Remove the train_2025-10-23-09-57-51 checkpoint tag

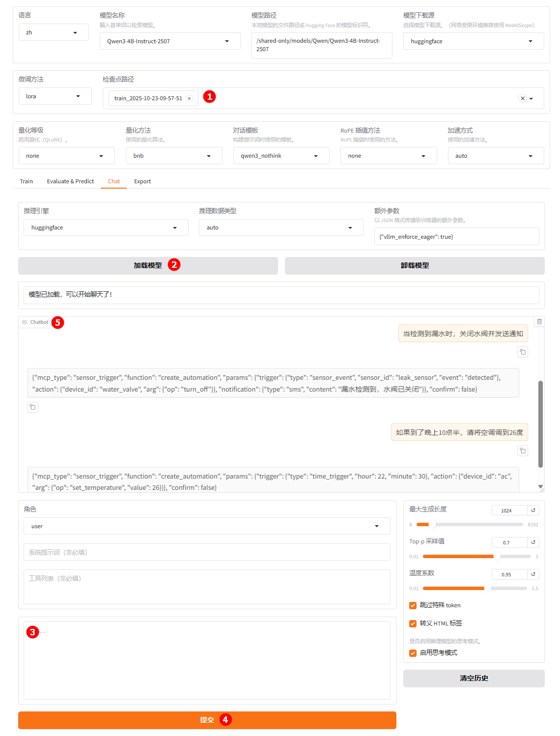point(189,98)
